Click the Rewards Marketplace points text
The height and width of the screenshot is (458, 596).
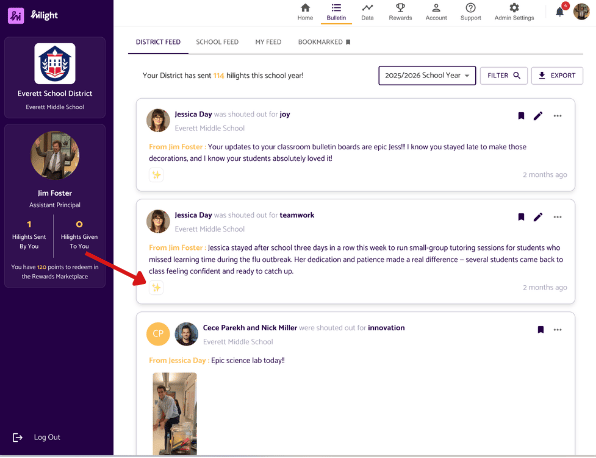(55, 272)
